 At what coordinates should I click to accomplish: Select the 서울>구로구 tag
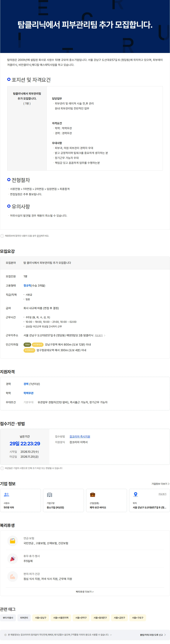pyautogui.click(x=138, y=618)
